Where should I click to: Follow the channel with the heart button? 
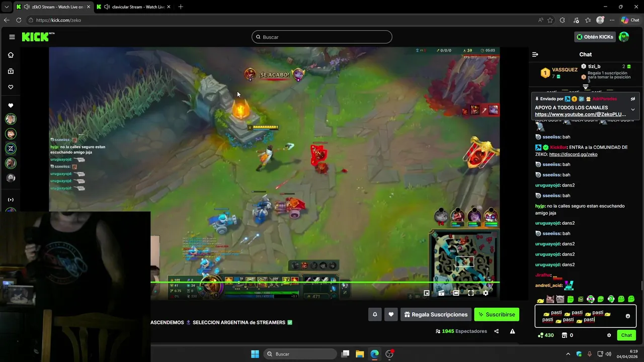391,314
